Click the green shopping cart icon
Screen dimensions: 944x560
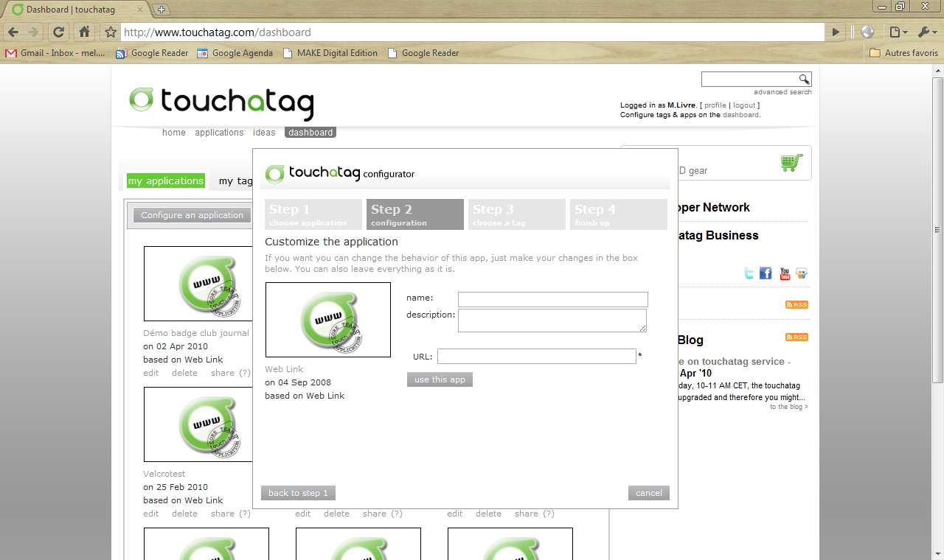pyautogui.click(x=791, y=162)
